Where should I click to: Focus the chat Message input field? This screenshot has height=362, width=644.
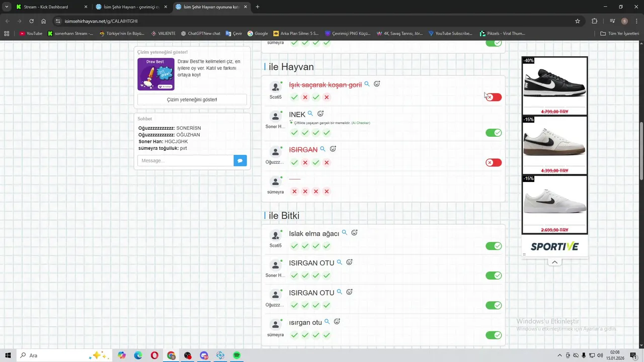[186, 160]
